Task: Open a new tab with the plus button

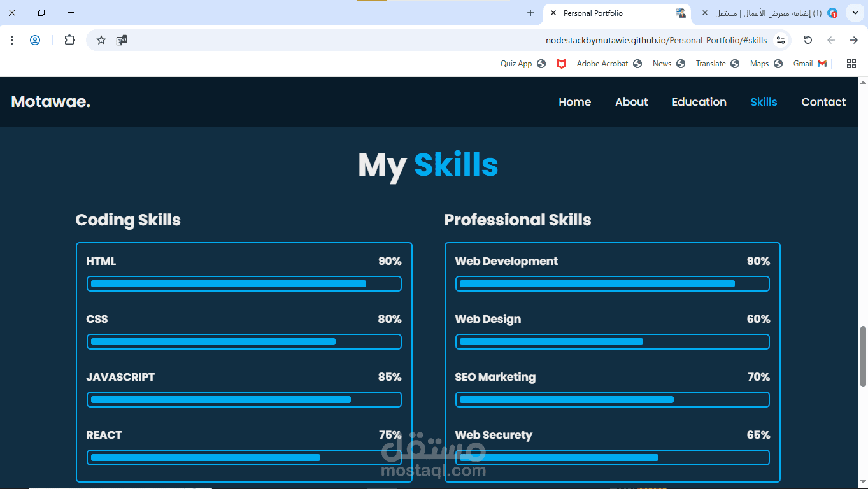Action: (x=530, y=13)
